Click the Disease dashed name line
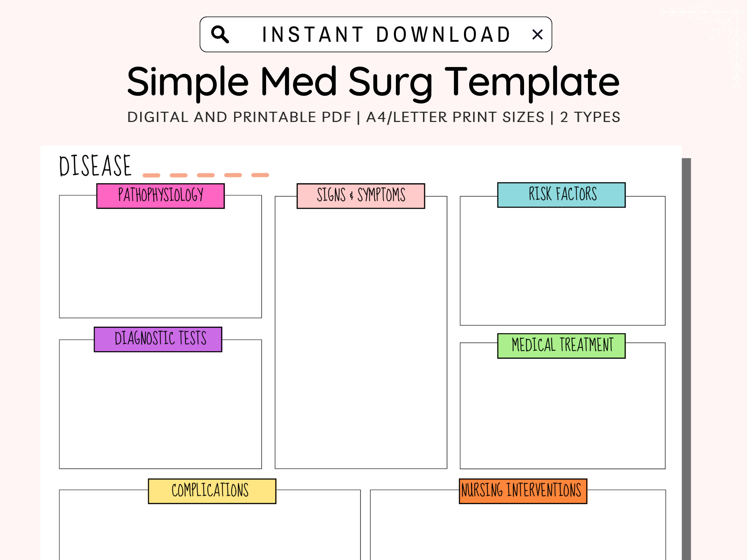The image size is (747, 560). click(x=206, y=175)
